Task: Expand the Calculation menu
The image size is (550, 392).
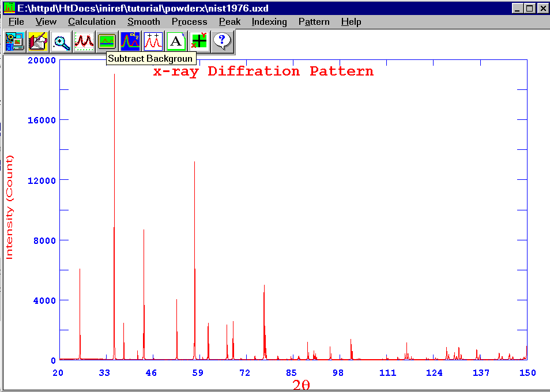Action: tap(92, 22)
